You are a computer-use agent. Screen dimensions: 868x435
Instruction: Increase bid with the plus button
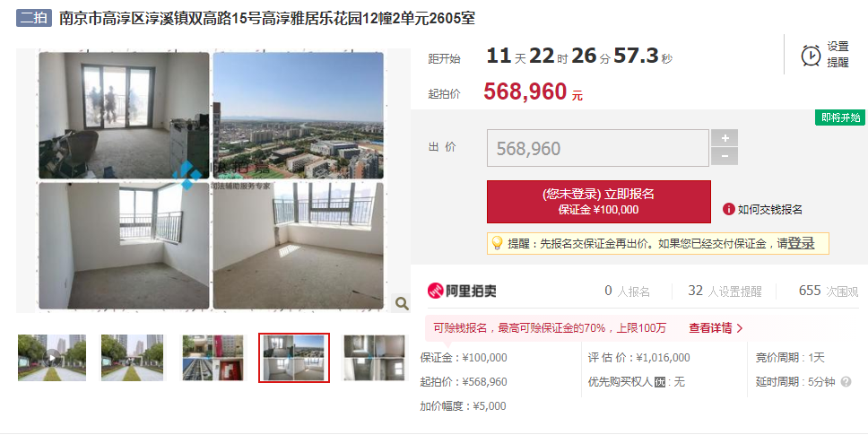[724, 138]
